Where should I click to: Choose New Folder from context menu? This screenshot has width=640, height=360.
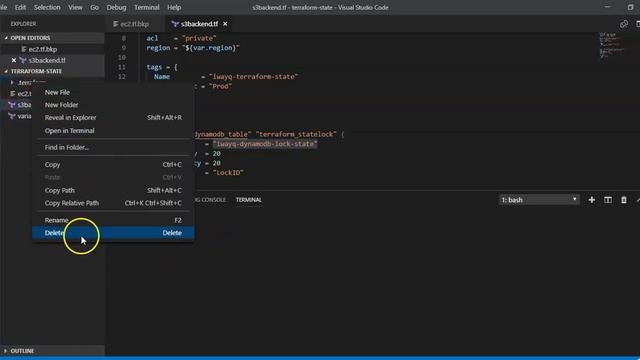point(113,105)
